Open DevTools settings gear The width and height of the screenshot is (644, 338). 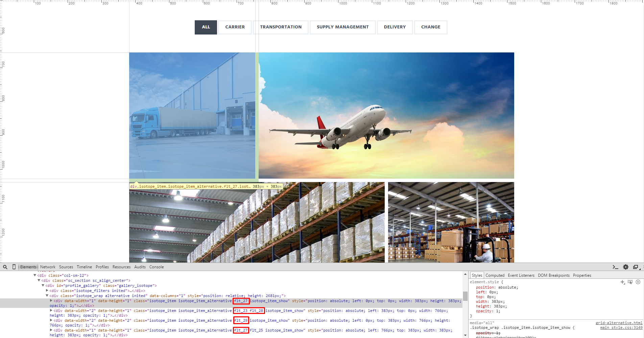626,267
